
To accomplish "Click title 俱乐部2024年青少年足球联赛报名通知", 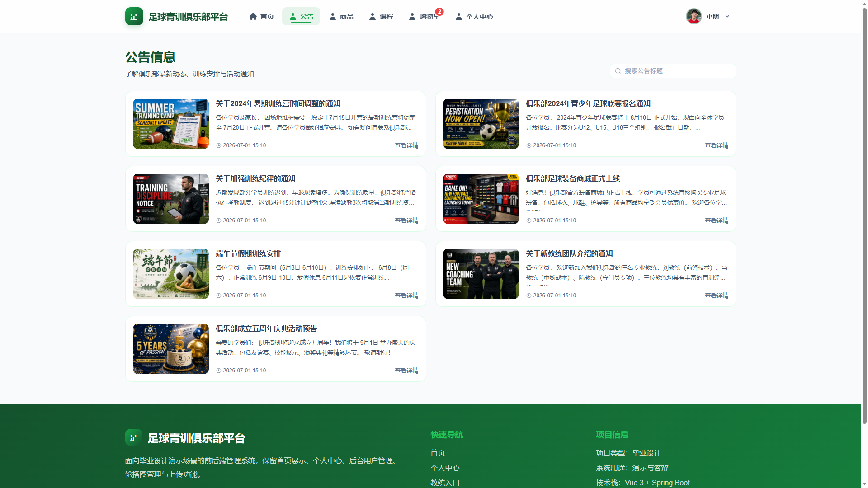I will (588, 103).
